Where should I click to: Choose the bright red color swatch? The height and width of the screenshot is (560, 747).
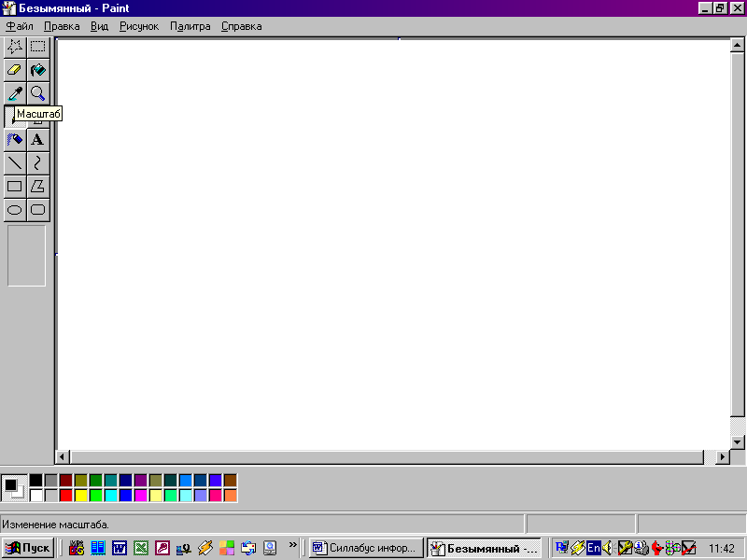coord(66,496)
